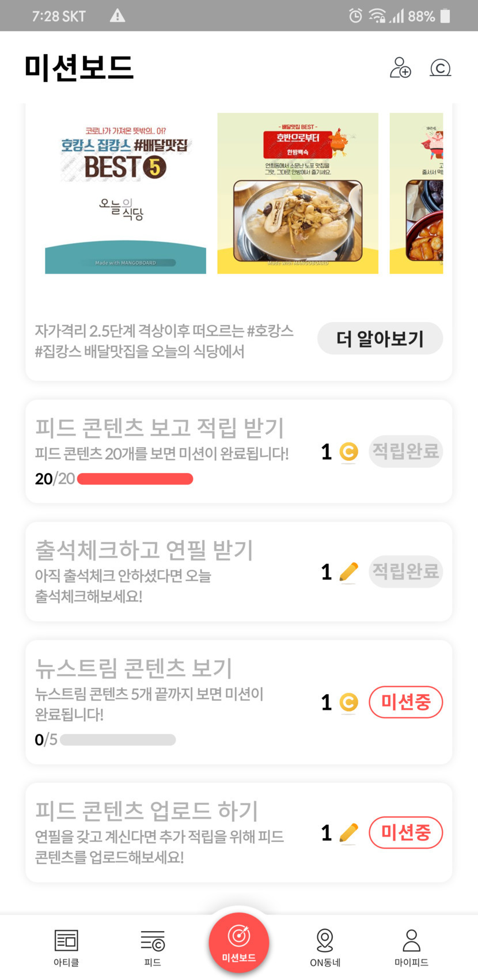This screenshot has height=980, width=478.
Task: Open the 배달맛집 BEST 5 thumbnail
Action: 126,193
